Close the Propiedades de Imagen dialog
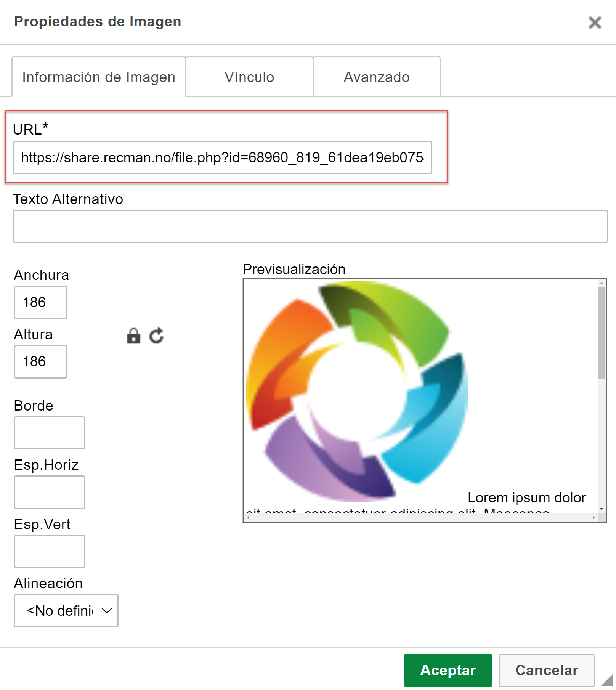Viewport: 616px width, 690px height. pos(594,22)
